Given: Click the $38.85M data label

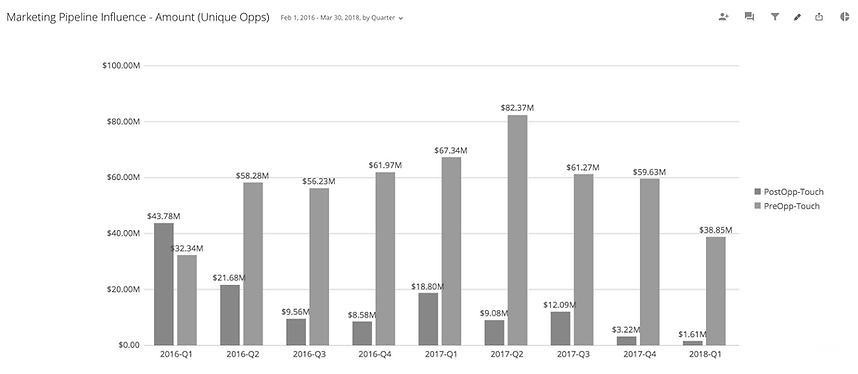Looking at the screenshot, I should 716,230.
